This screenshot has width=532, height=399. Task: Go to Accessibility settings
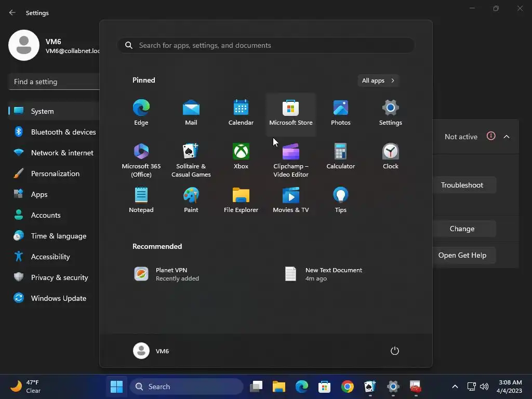tap(54, 257)
